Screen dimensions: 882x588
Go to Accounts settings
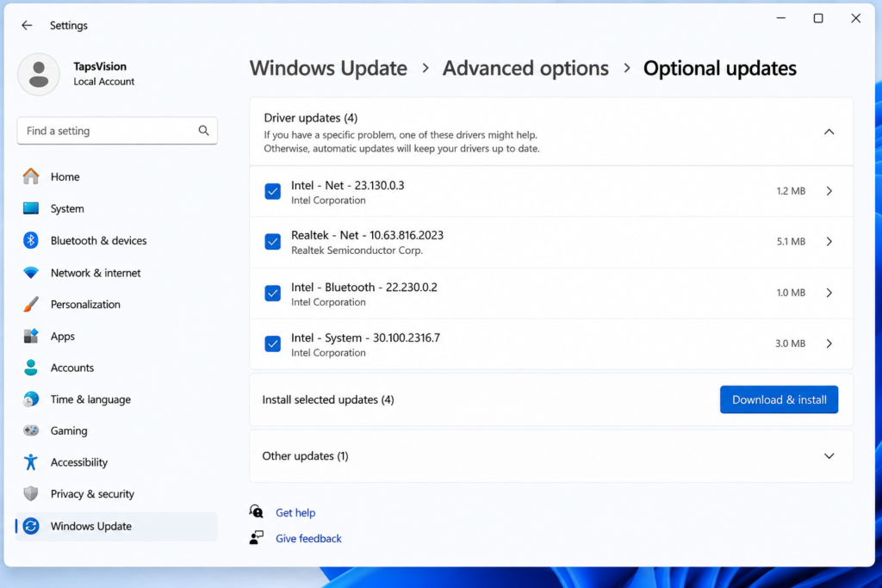point(117,368)
